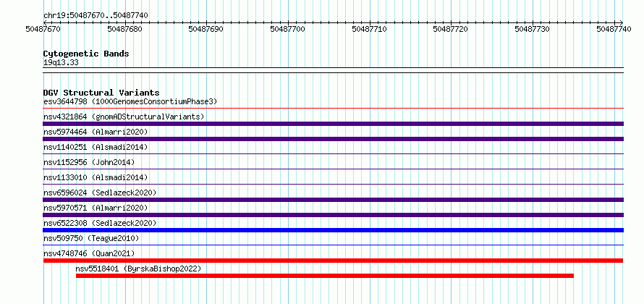Open the nsv1133010 (Alsmadi2014) label
Viewport: 644px width, 304px height.
click(96, 177)
